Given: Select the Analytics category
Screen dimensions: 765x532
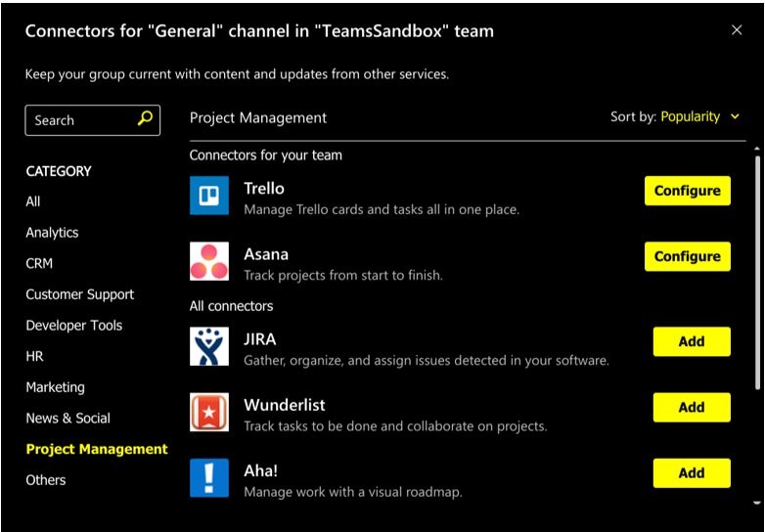Looking at the screenshot, I should pos(52,233).
